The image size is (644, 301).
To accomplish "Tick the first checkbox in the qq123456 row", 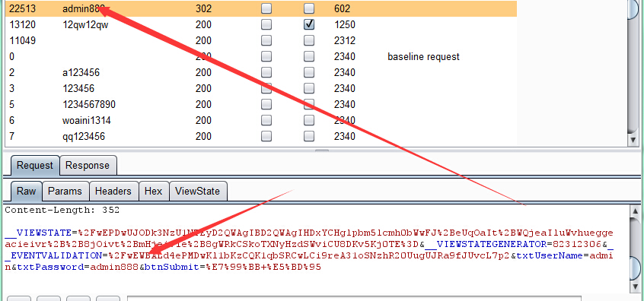I will (x=266, y=136).
